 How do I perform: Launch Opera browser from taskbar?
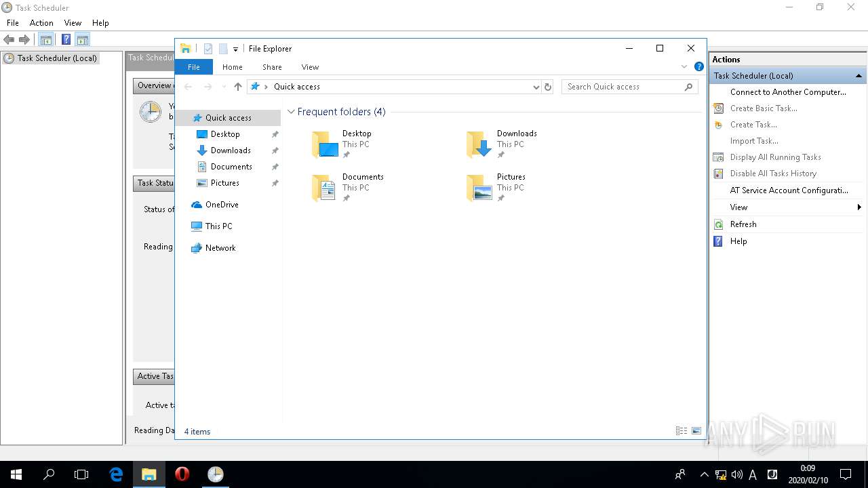182,474
